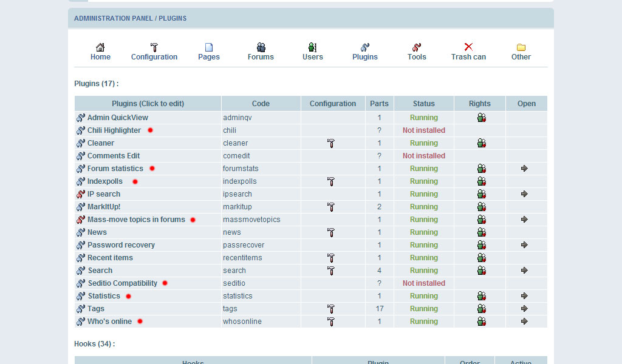Screen dimensions: 622x364
Task: Open Configuration via the hammer icon
Action: pyautogui.click(x=154, y=47)
